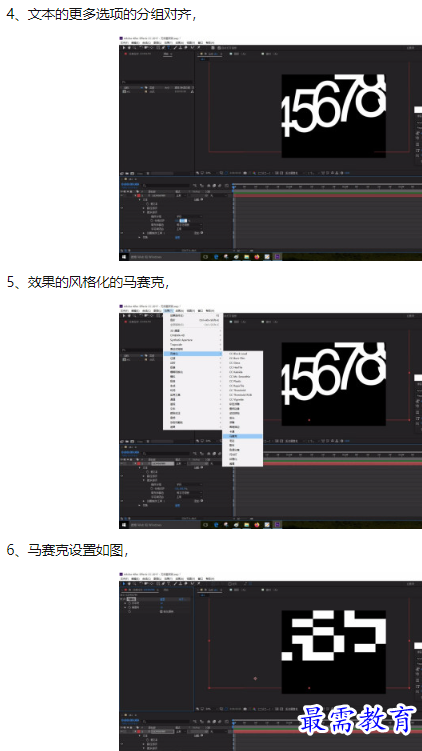
Task: Click the snapshot camera icon in step 4 viewer
Action: coord(245,173)
